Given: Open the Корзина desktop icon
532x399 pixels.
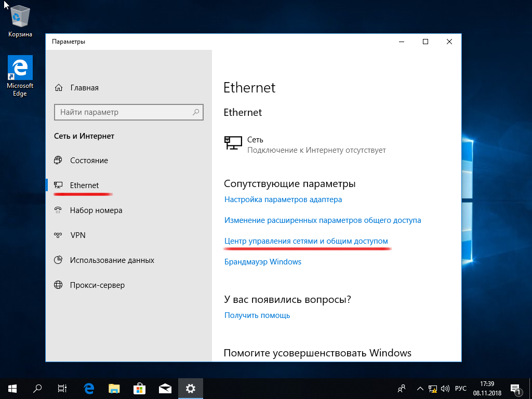Looking at the screenshot, I should (x=20, y=21).
